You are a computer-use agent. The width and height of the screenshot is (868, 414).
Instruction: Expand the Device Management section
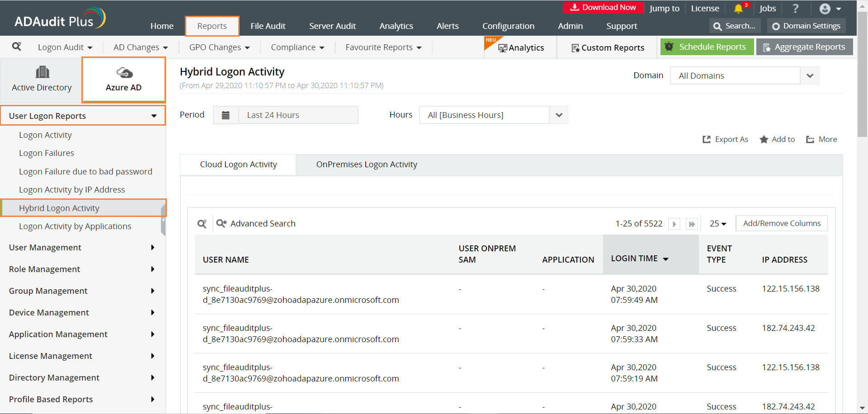point(83,313)
